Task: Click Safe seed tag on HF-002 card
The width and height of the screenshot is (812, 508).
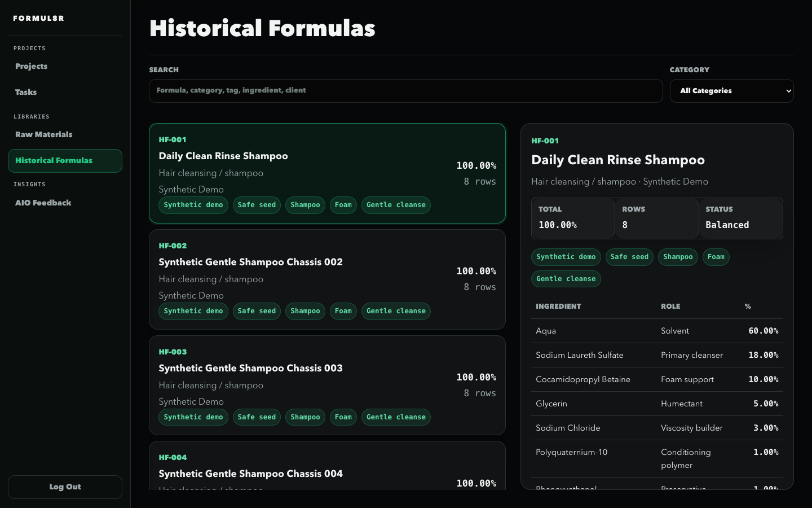Action: tap(257, 311)
